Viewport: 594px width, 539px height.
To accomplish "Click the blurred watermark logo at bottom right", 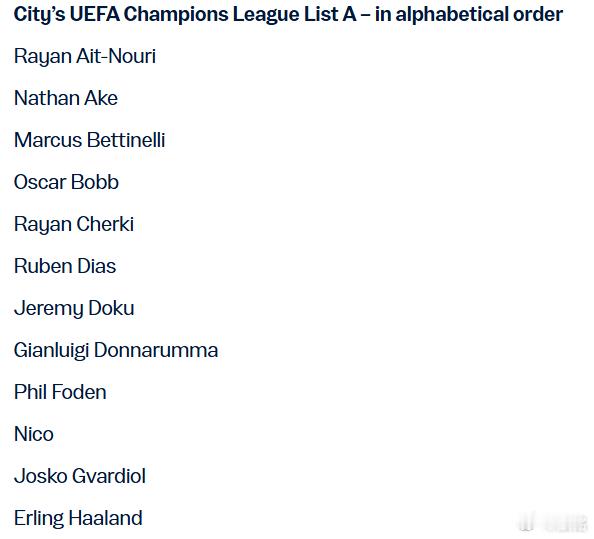I will pyautogui.click(x=552, y=523).
